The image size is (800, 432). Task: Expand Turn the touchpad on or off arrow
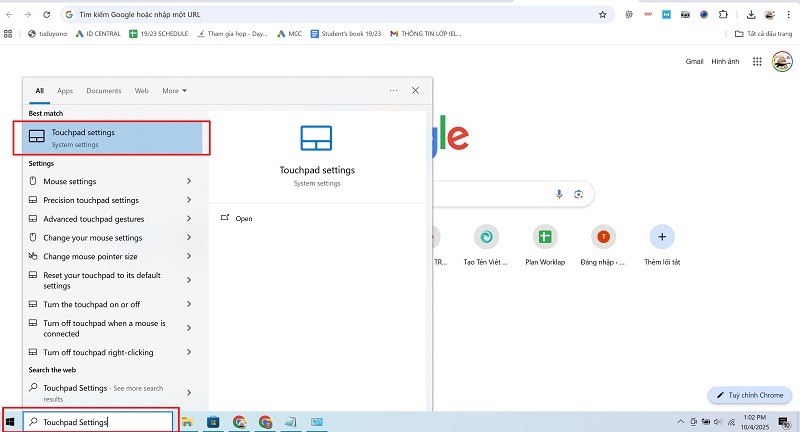click(189, 304)
